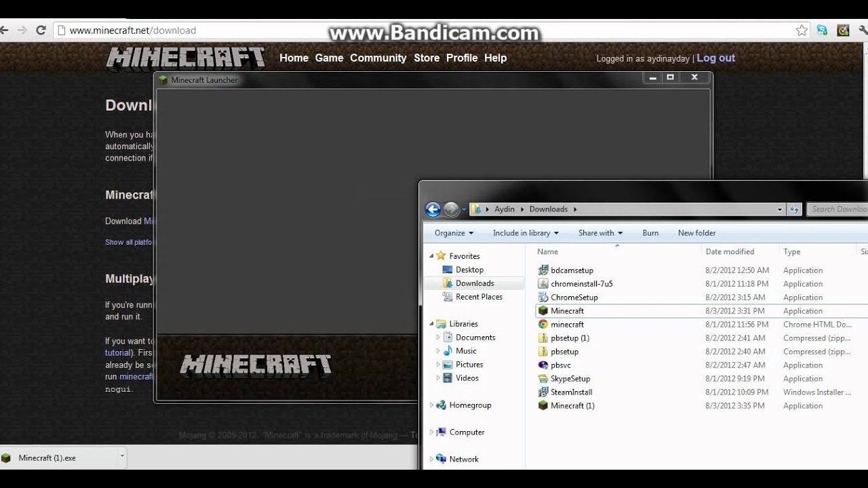Click the tutorial link on the Minecraft page
Viewport: 868px width, 488px height.
click(117, 353)
